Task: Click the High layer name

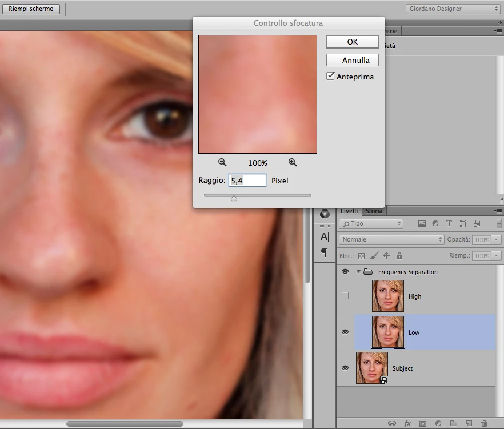Action: click(x=415, y=296)
